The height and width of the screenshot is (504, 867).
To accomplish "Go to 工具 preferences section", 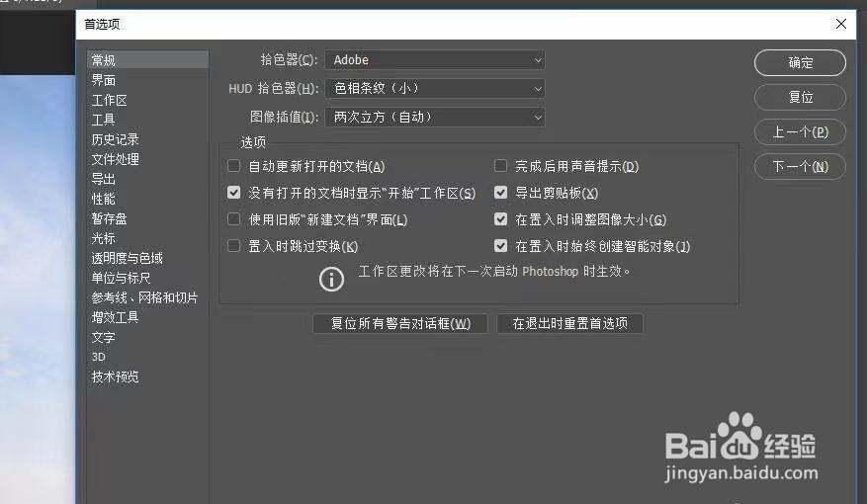I will point(104,120).
